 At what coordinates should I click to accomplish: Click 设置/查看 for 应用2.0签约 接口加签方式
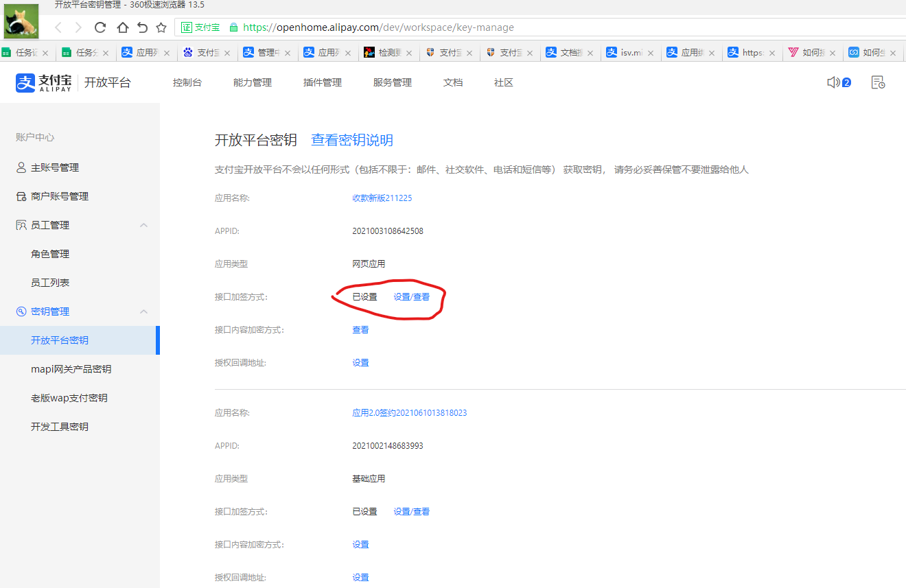[412, 512]
